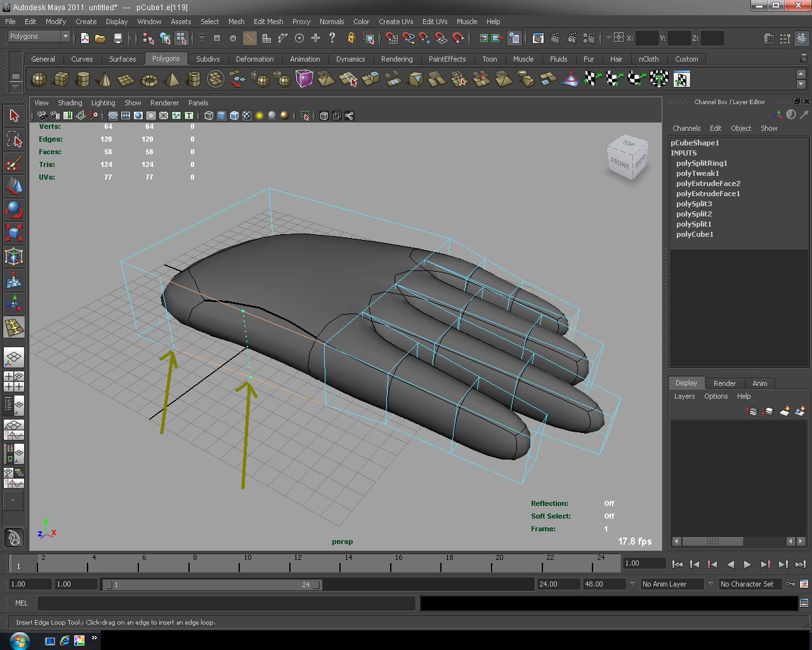The image size is (812, 650).
Task: Switch to the Render layer tab
Action: pyautogui.click(x=724, y=383)
